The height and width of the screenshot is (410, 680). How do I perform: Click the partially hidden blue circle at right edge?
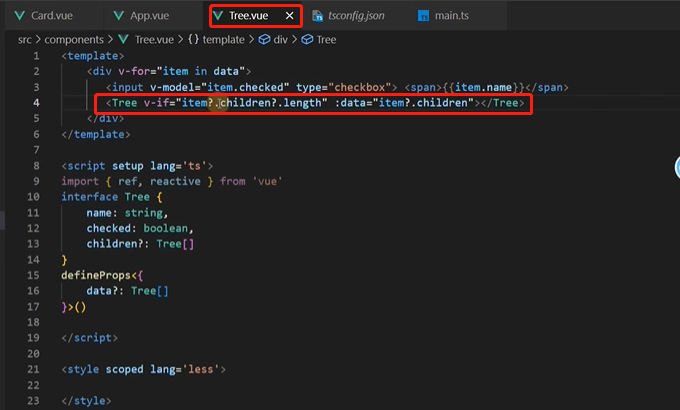pyautogui.click(x=677, y=167)
